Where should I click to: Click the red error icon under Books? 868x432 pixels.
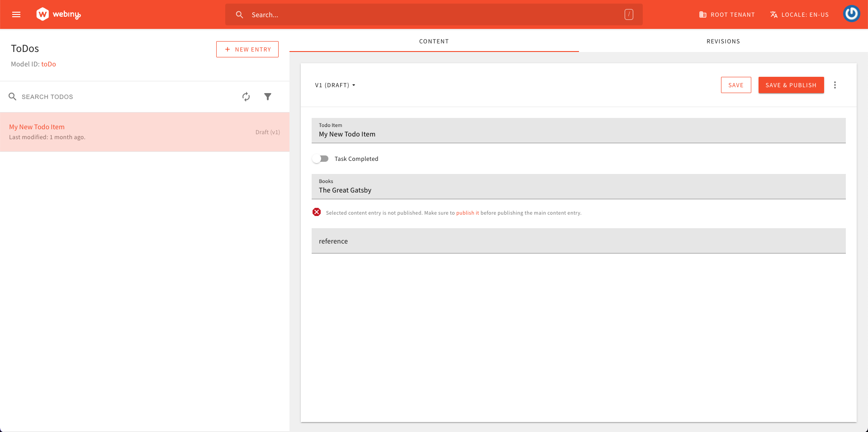coord(317,212)
